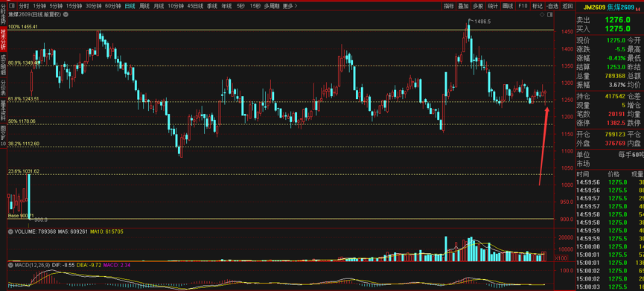Screen dimensions: 644x291
Task: Select the 1分钟 timeframe
Action: (x=39, y=6)
